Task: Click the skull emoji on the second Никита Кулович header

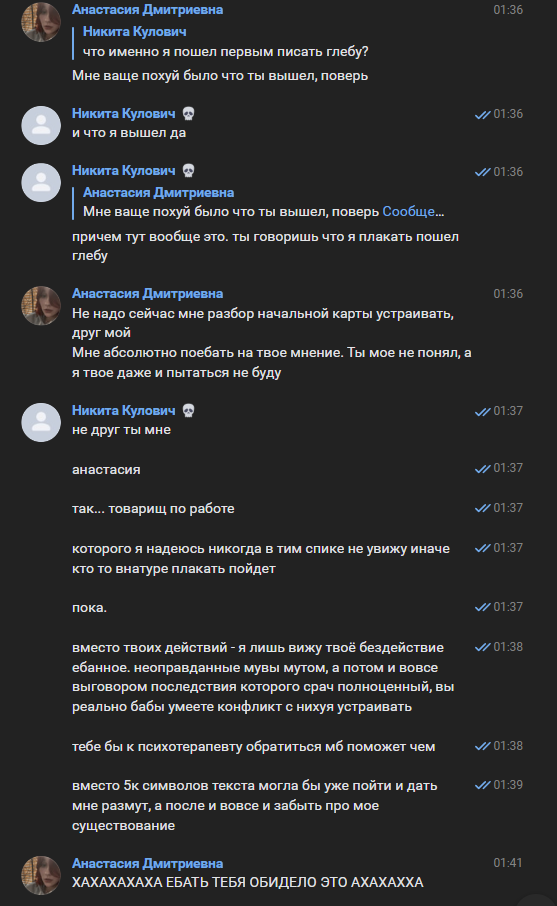Action: point(188,171)
